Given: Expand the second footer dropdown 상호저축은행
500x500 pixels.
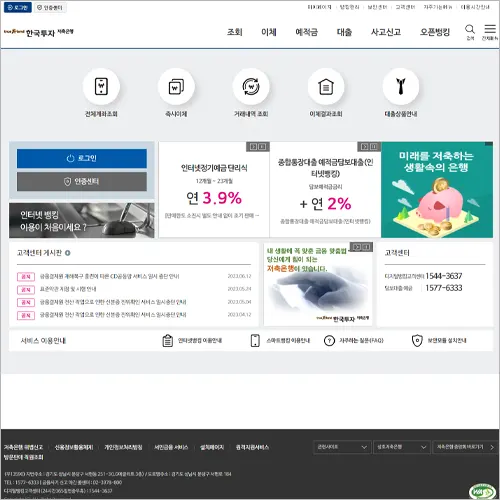Looking at the screenshot, I should (401, 447).
